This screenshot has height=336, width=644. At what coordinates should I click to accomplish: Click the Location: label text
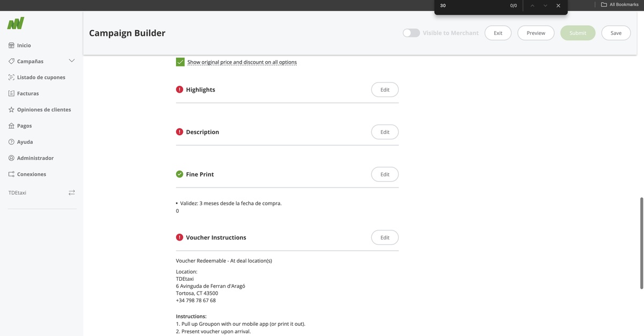187,272
